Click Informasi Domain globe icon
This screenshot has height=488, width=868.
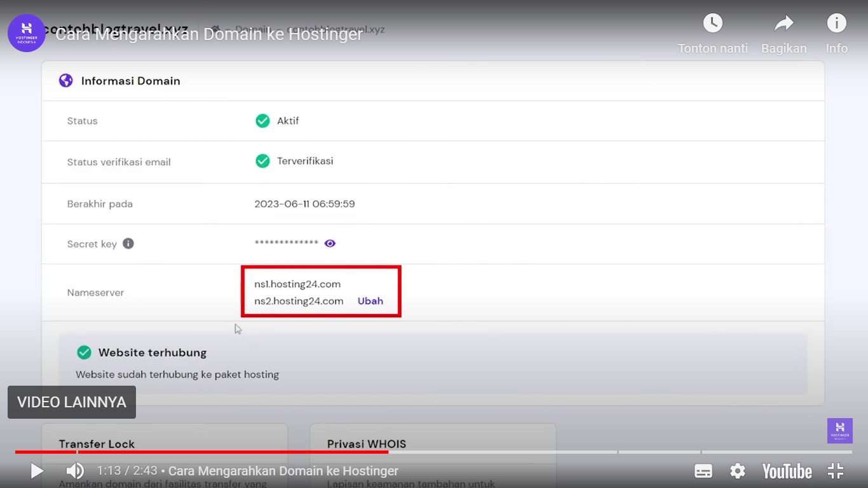point(66,81)
